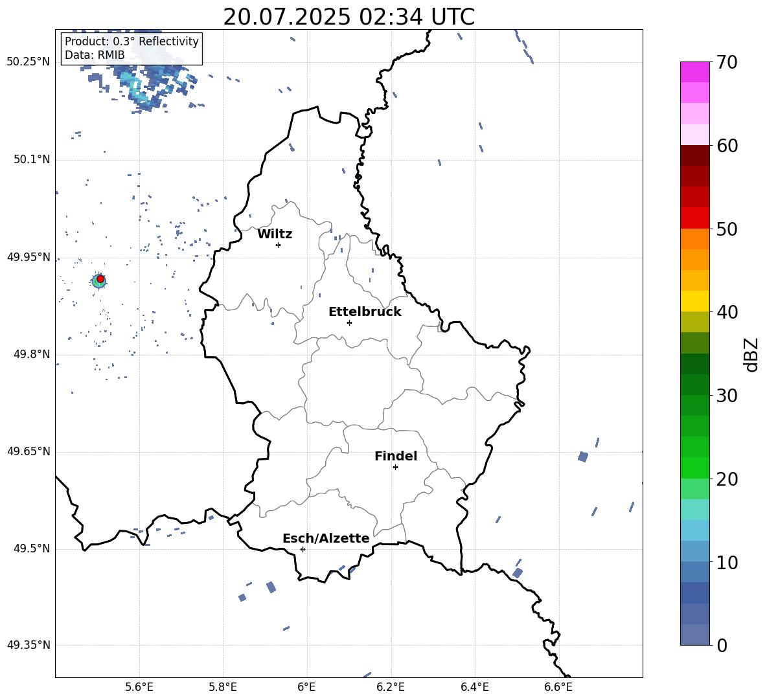This screenshot has width=767, height=700.
Task: Click the dBZ colorbar axis label
Action: [751, 354]
